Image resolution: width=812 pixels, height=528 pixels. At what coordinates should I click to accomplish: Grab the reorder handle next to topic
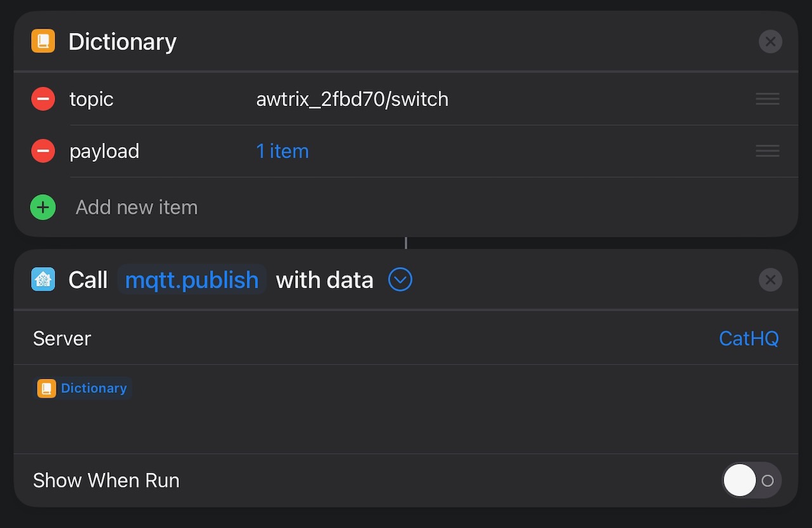point(767,99)
